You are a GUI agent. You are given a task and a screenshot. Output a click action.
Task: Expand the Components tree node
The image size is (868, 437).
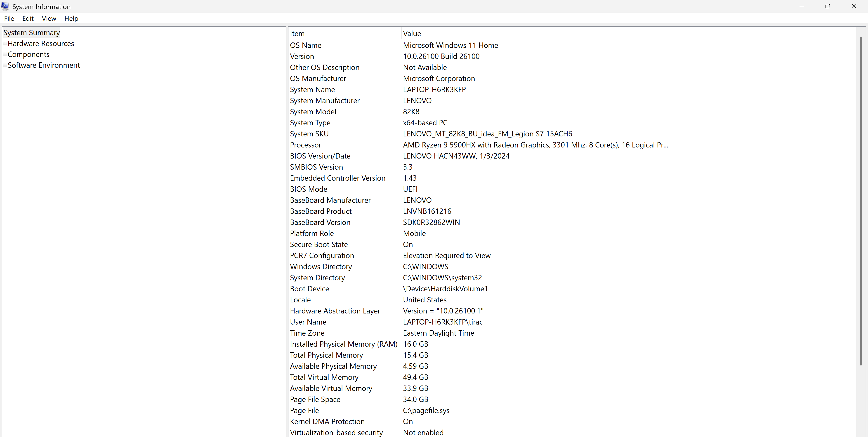[x=5, y=54]
